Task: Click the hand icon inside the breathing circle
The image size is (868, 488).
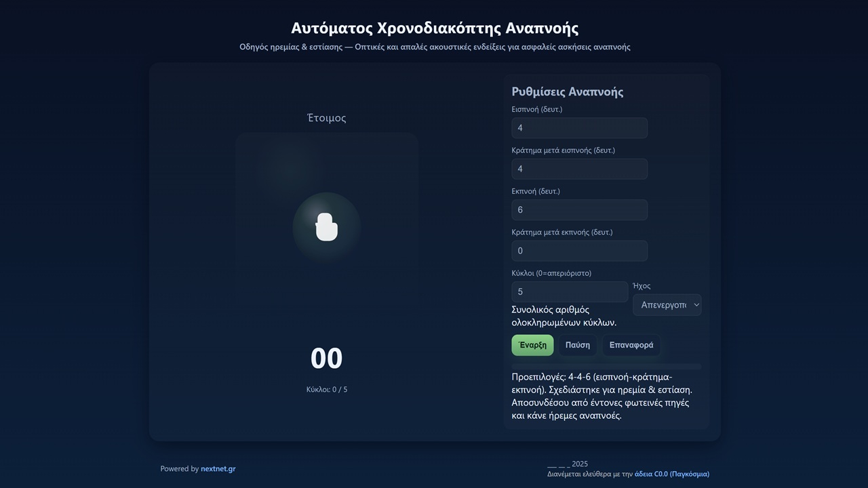Action: (326, 226)
